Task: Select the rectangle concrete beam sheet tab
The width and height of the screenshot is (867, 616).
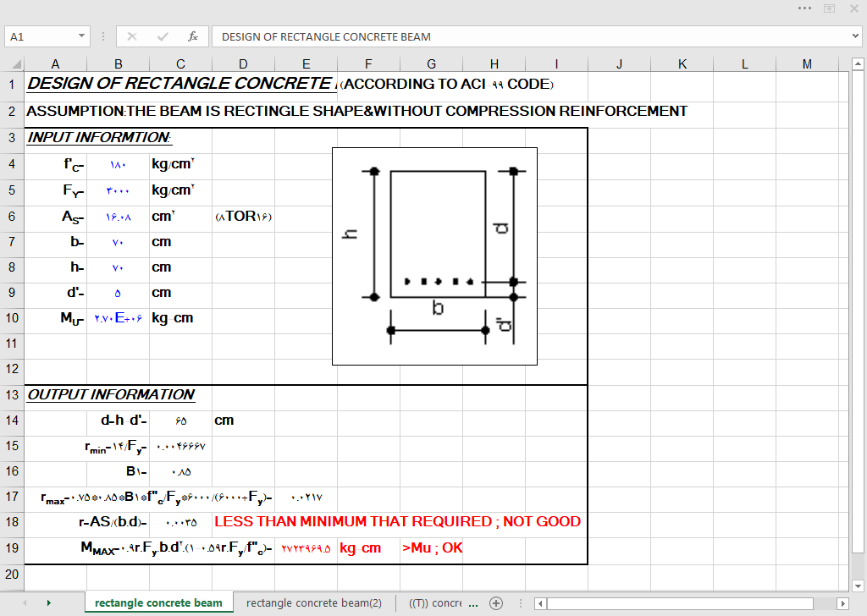Action: 158,603
